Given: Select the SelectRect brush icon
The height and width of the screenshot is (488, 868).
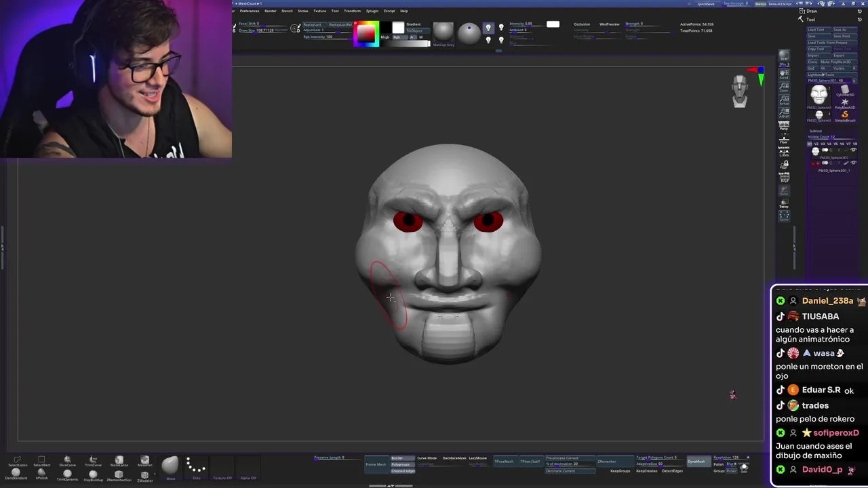Looking at the screenshot, I should [41, 462].
